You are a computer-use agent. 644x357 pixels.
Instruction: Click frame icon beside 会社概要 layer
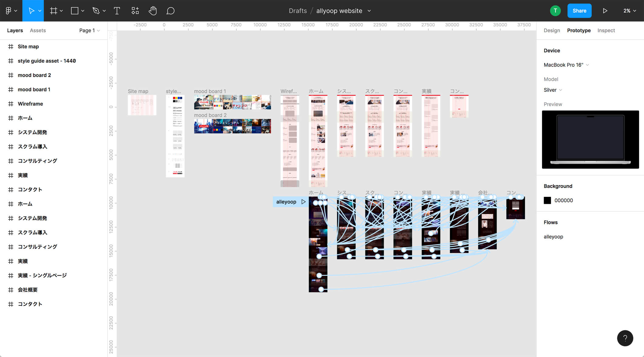pos(11,290)
